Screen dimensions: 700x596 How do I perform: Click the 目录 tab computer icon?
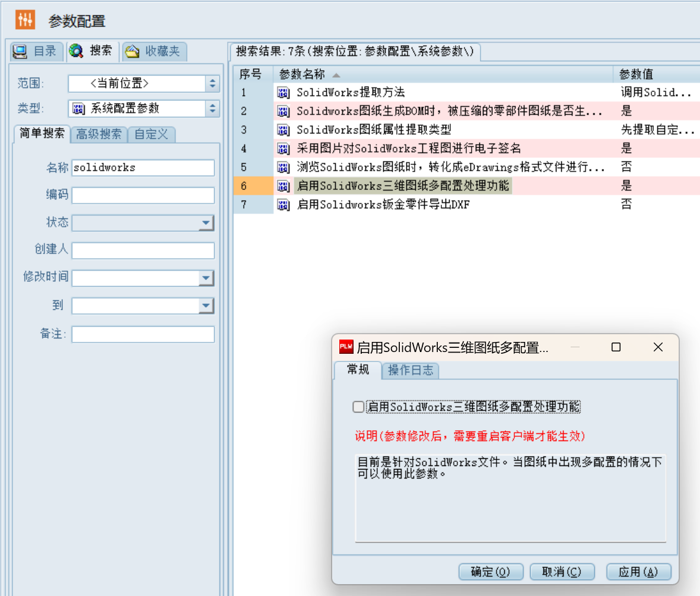[20, 52]
